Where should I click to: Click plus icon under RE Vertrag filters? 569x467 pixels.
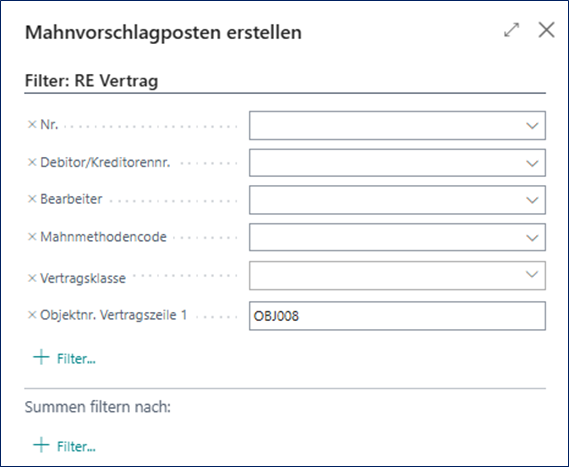pyautogui.click(x=41, y=357)
